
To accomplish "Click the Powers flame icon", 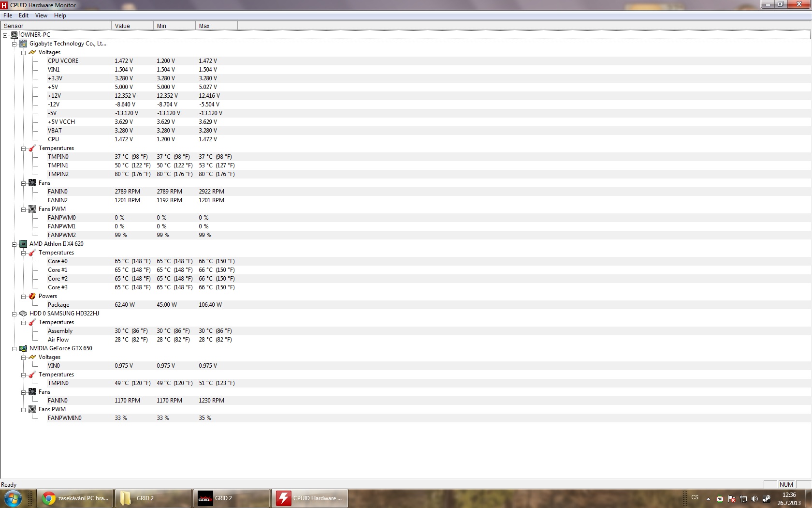I will pyautogui.click(x=32, y=296).
